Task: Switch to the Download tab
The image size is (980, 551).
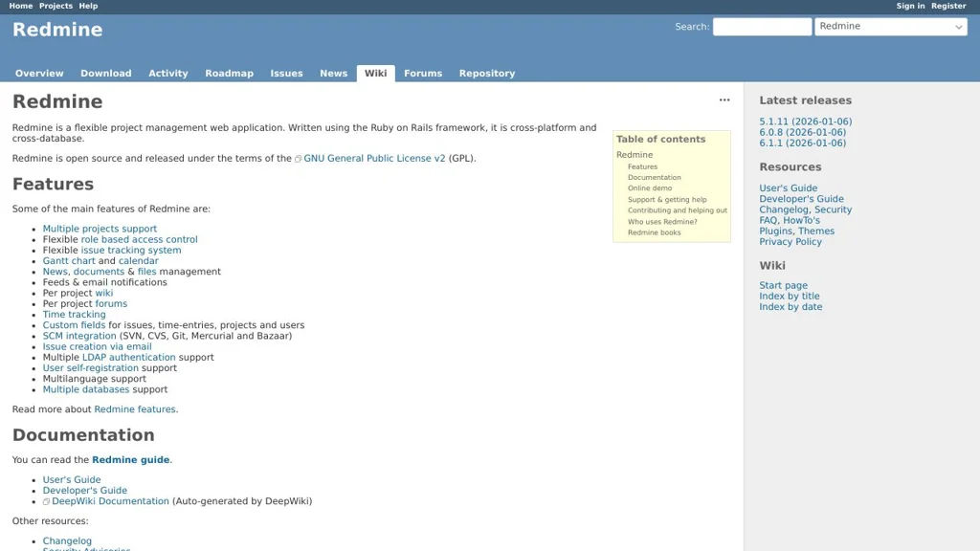Action: [x=105, y=73]
